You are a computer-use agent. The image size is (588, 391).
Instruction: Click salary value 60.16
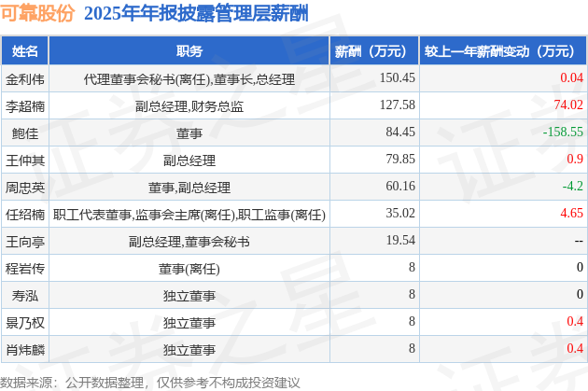tap(400, 186)
